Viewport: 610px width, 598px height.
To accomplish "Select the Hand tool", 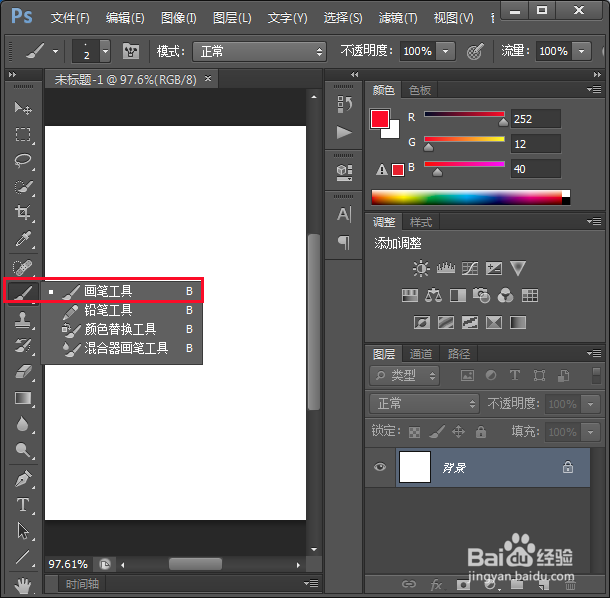I will 23,585.
